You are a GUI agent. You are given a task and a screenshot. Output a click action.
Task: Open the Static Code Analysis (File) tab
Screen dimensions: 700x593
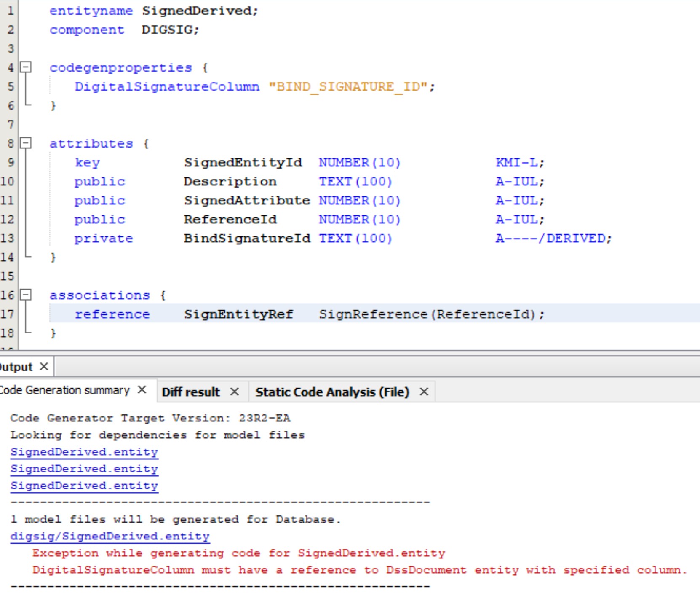(x=332, y=392)
